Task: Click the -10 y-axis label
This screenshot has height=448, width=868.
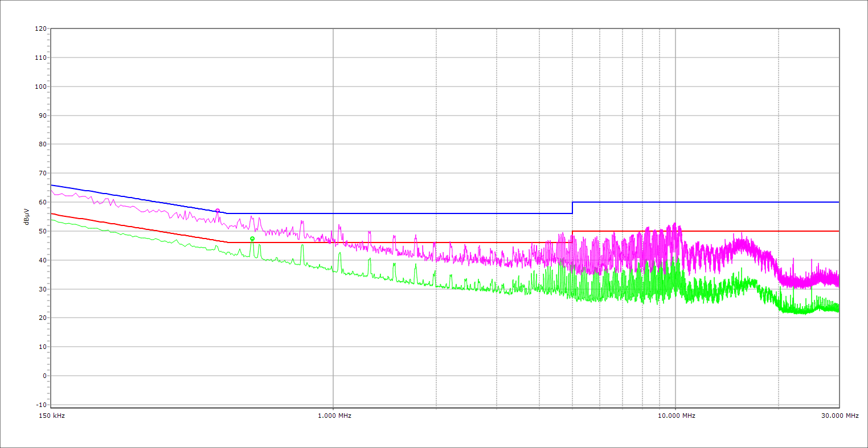Action: pyautogui.click(x=40, y=405)
